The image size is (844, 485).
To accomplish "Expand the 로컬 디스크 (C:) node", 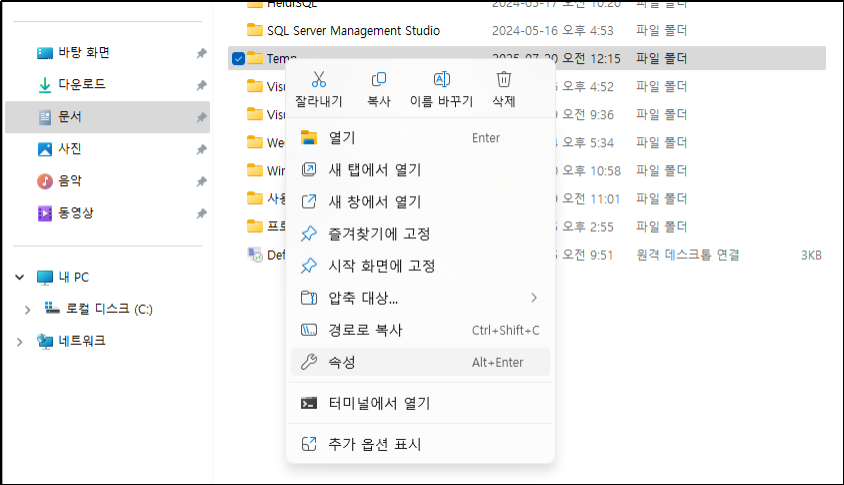I will tap(27, 310).
